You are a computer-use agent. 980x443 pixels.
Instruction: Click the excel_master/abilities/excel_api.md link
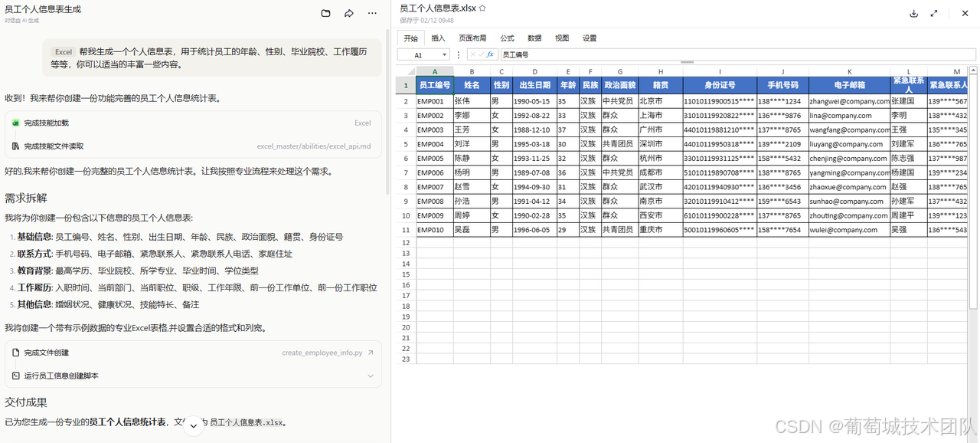[x=313, y=146]
